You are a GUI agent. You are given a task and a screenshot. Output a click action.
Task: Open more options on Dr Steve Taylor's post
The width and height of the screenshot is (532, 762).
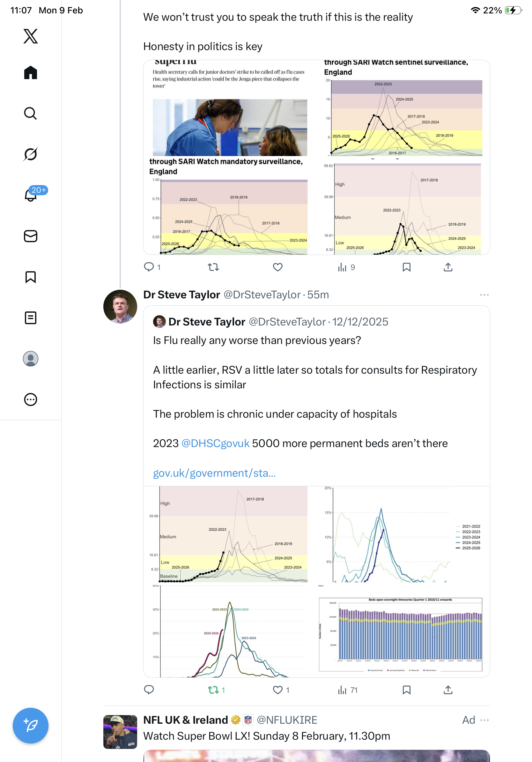coord(484,295)
